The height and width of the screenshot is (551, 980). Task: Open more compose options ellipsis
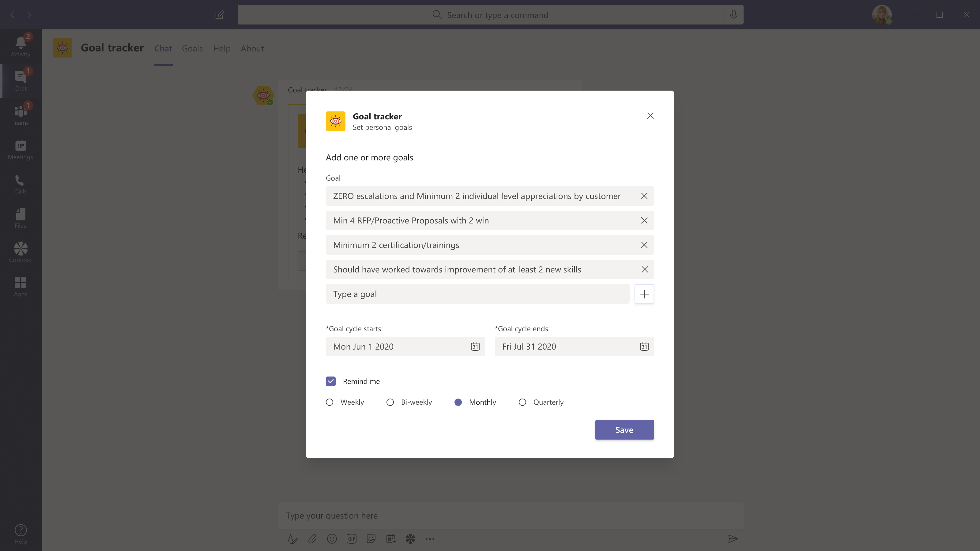(x=430, y=539)
